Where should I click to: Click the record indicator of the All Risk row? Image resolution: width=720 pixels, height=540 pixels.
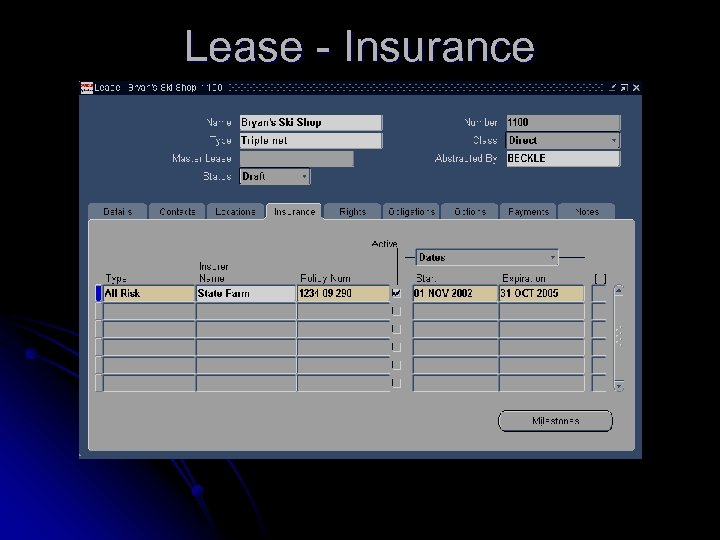(98, 293)
